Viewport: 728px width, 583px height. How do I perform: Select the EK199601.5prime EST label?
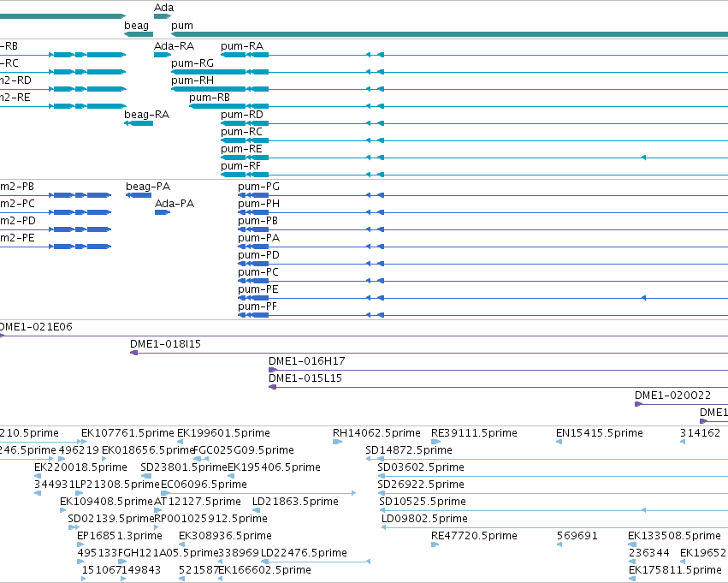(x=224, y=433)
